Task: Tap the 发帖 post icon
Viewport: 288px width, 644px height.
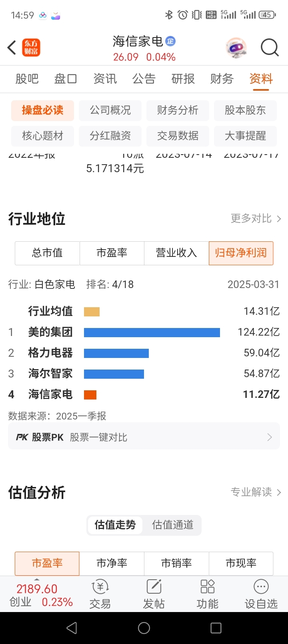Action: 154,594
